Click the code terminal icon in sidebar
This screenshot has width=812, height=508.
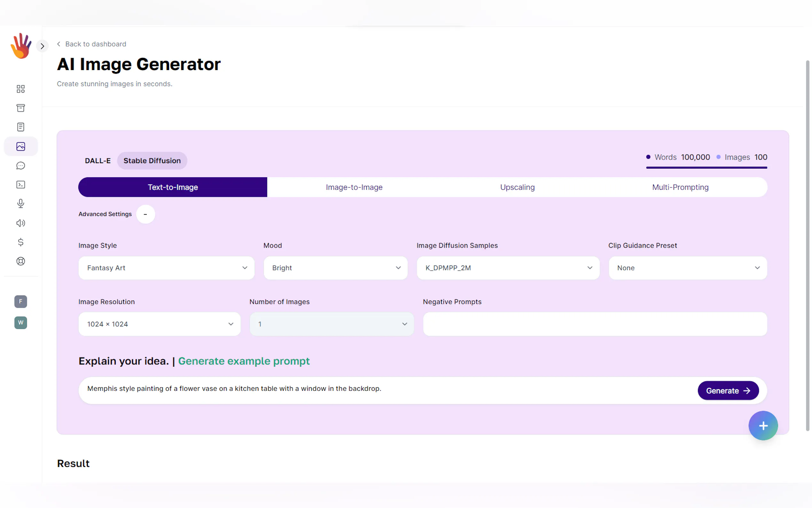pyautogui.click(x=20, y=185)
